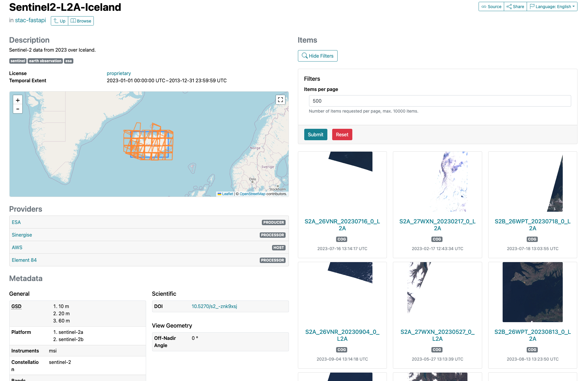Click the S2A_26VNR_20230716 thumbnail image
Screen dimensions: 588x381
[x=342, y=182]
